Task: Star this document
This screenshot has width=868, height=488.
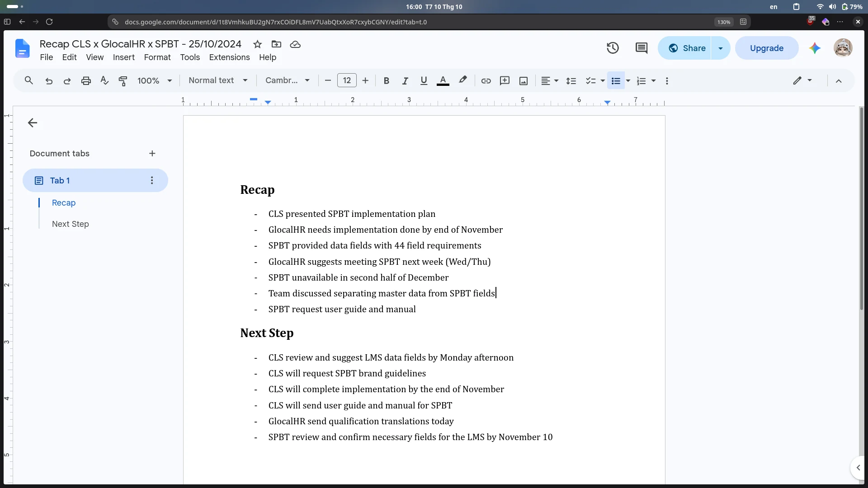Action: click(257, 44)
